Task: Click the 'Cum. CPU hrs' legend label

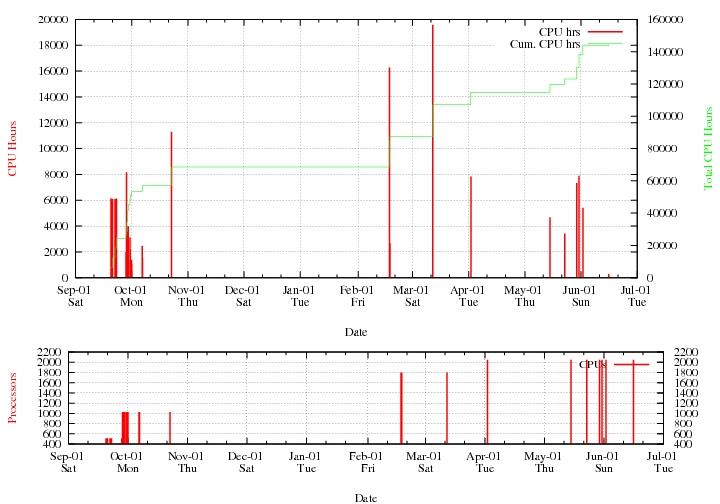Action: click(545, 44)
